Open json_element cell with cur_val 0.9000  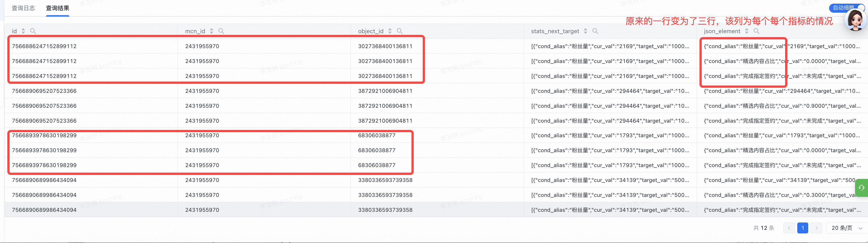pyautogui.click(x=782, y=106)
